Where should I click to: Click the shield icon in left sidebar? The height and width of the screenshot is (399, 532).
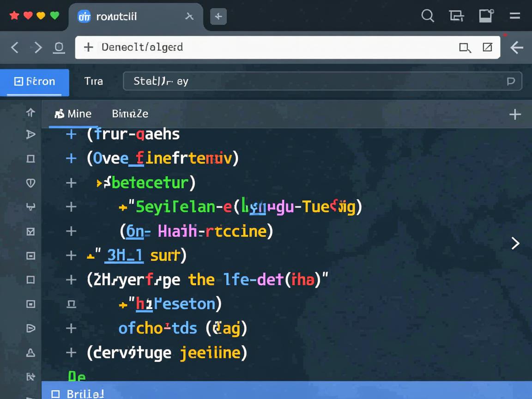[x=30, y=183]
